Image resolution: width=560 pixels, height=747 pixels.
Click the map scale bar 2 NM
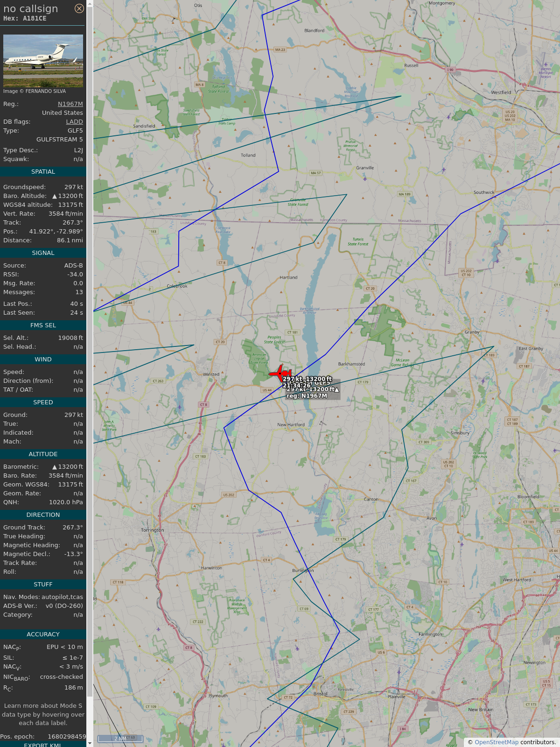pos(120,738)
